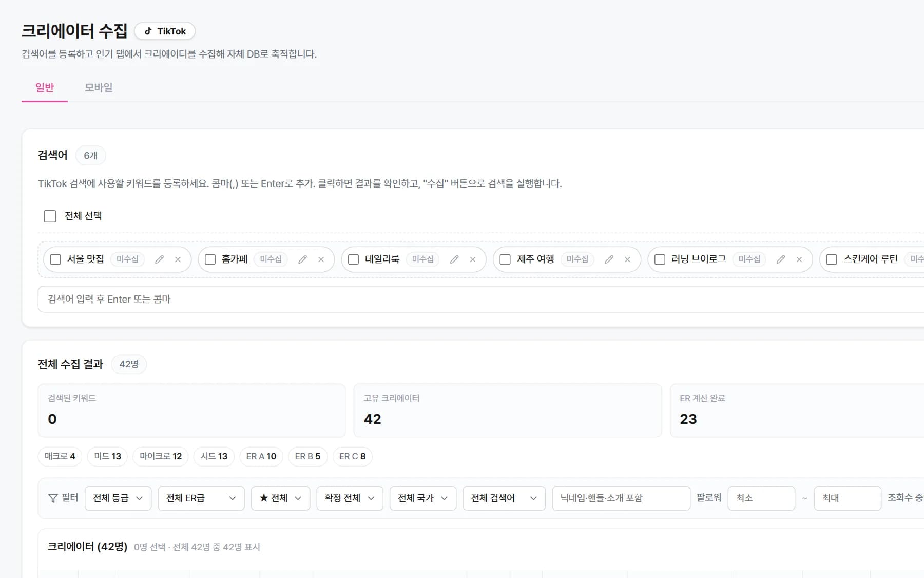Delete the 홈카페 keyword chip
Screen dimensions: 924x578
pyautogui.click(x=321, y=259)
